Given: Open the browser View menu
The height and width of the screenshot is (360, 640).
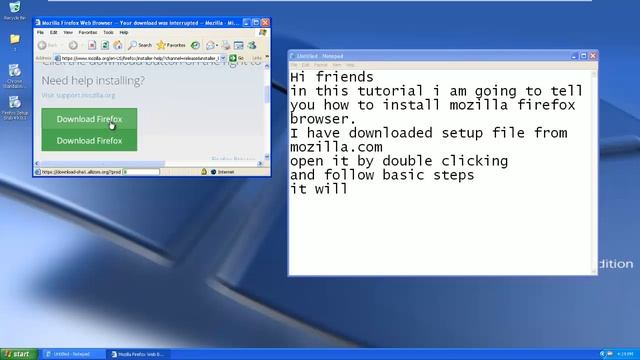Looking at the screenshot, I should click(68, 32).
